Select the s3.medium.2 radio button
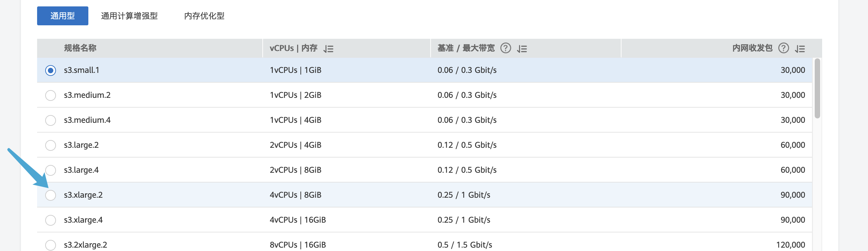 [x=51, y=95]
